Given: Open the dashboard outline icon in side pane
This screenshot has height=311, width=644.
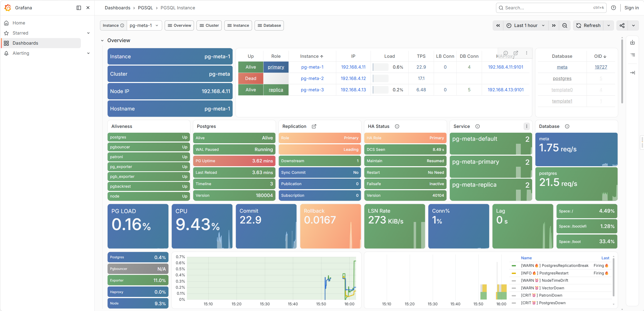Looking at the screenshot, I should [x=632, y=55].
